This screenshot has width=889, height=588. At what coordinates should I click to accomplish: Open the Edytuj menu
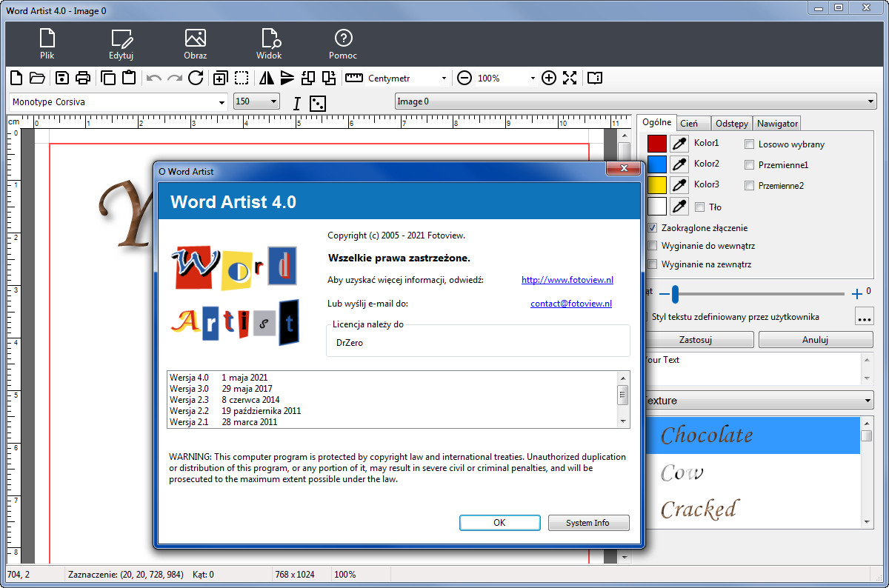click(x=121, y=44)
